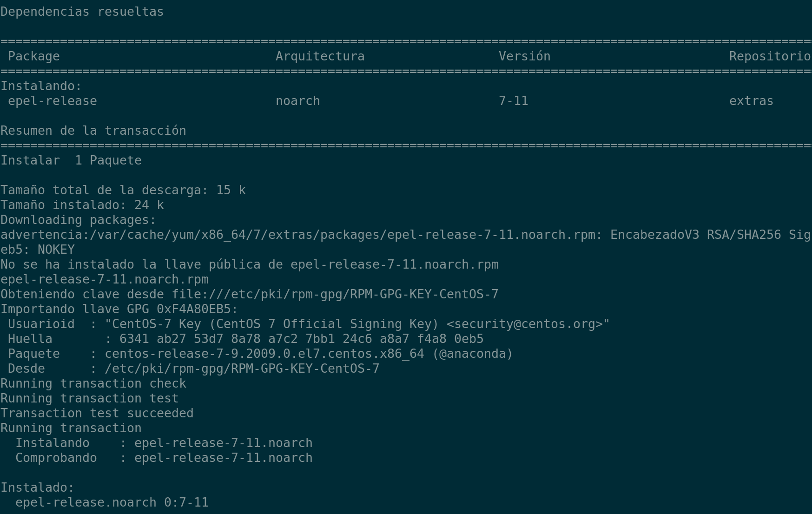The width and height of the screenshot is (812, 514).
Task: Click the "Tamaño total de la descarga" line
Action: point(123,190)
